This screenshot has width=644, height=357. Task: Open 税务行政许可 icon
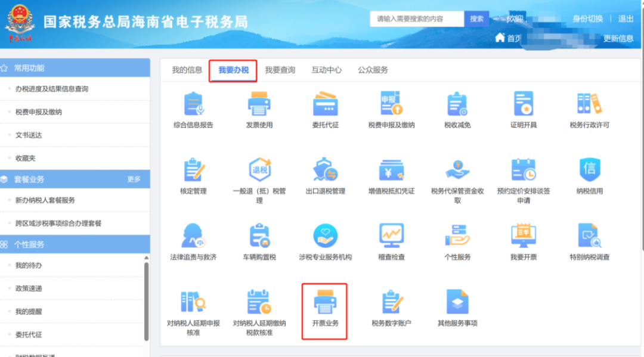[589, 104]
